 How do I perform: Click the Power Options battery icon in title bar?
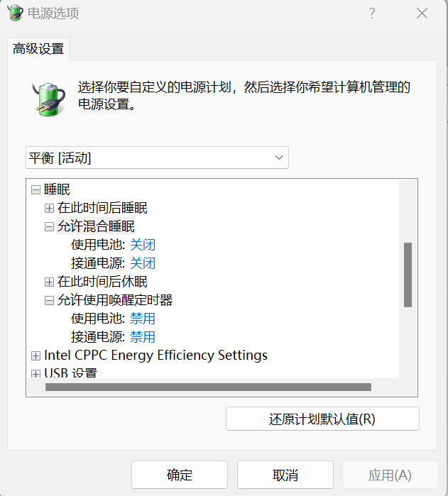coord(15,13)
